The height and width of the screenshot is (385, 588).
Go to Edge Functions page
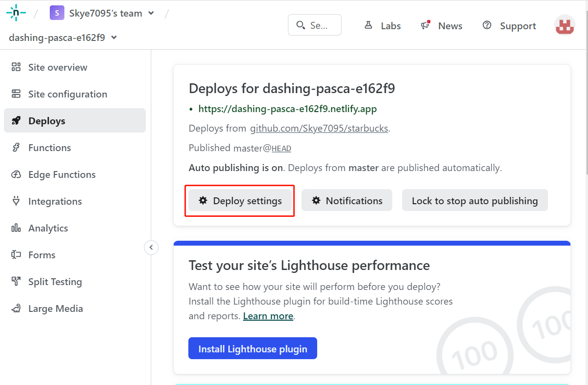click(75, 174)
